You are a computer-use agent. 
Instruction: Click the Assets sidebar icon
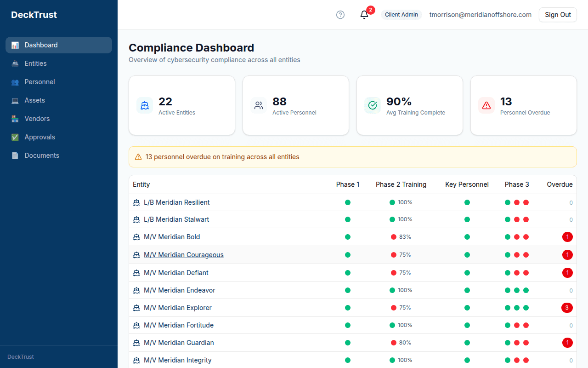point(16,100)
